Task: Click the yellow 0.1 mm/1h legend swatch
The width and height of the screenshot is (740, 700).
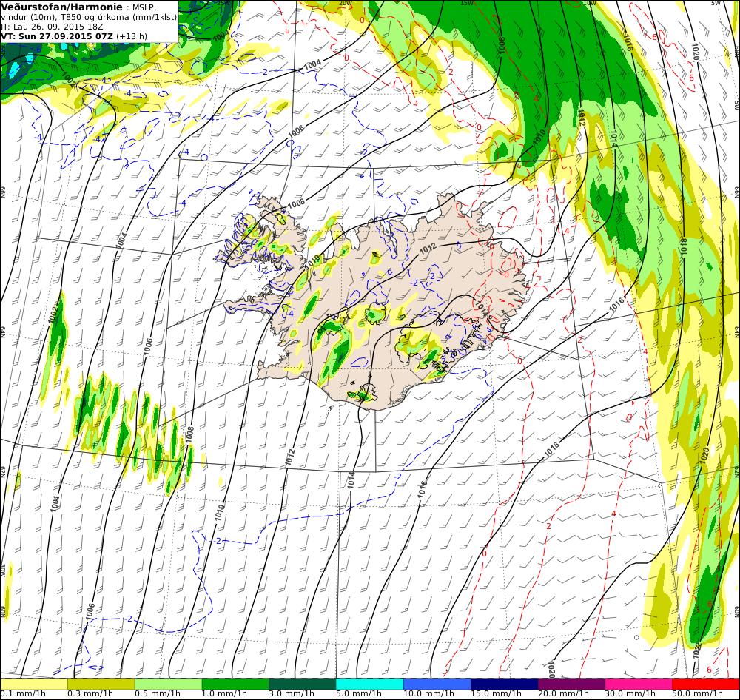Action: click(34, 684)
